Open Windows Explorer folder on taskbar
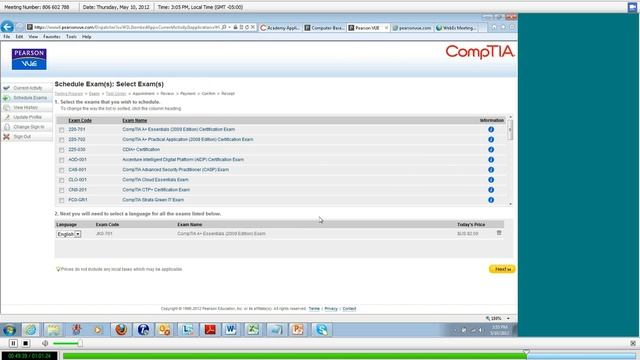This screenshot has width=640, height=360. point(53,329)
